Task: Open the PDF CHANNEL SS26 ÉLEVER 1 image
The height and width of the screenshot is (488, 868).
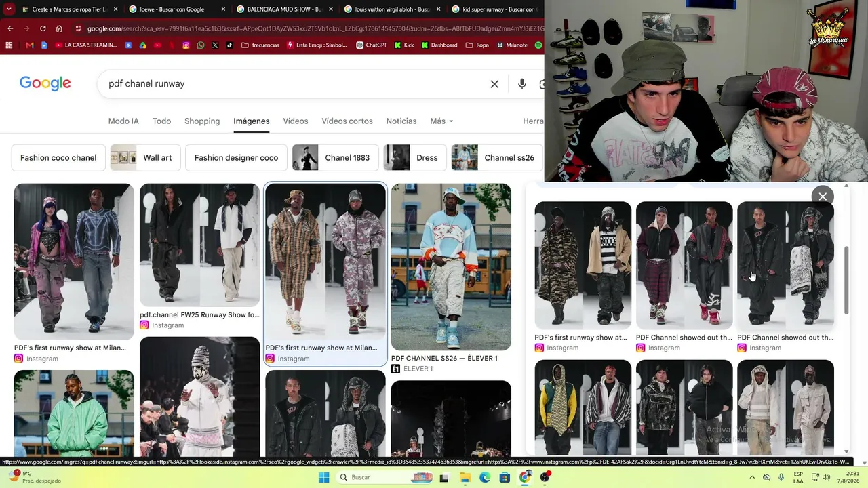Action: click(451, 267)
